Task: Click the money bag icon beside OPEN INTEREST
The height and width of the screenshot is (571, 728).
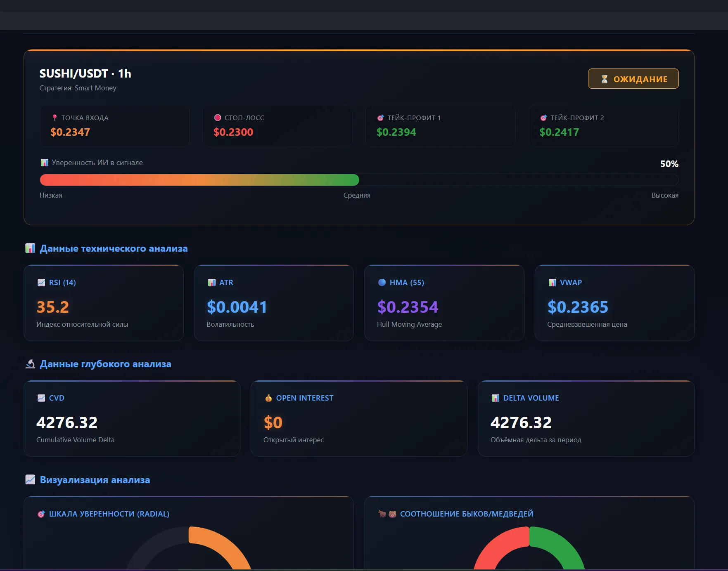Action: coord(268,398)
